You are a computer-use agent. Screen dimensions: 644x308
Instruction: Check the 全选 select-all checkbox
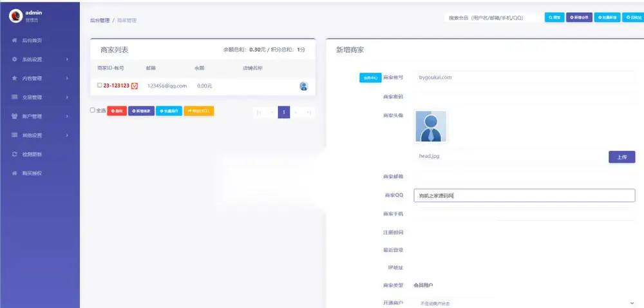pyautogui.click(x=92, y=110)
